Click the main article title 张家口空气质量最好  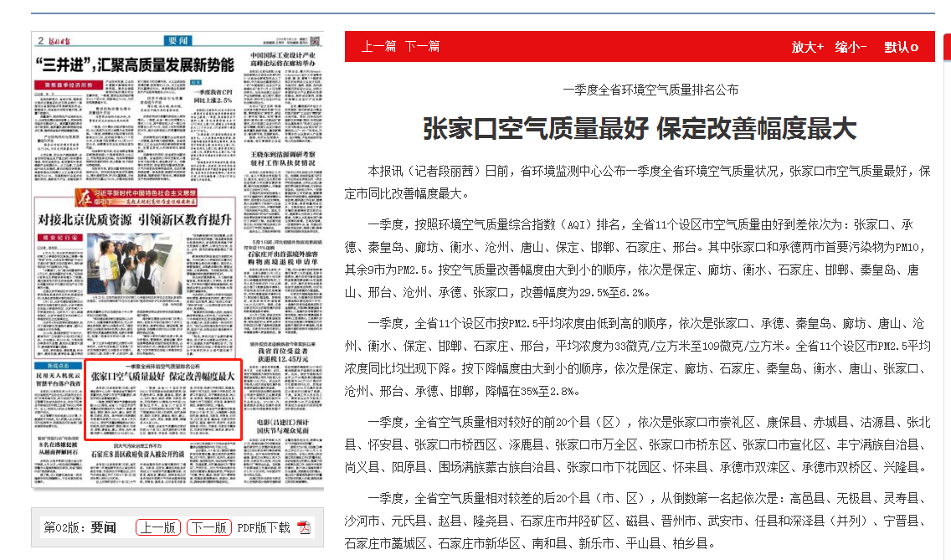pos(640,128)
